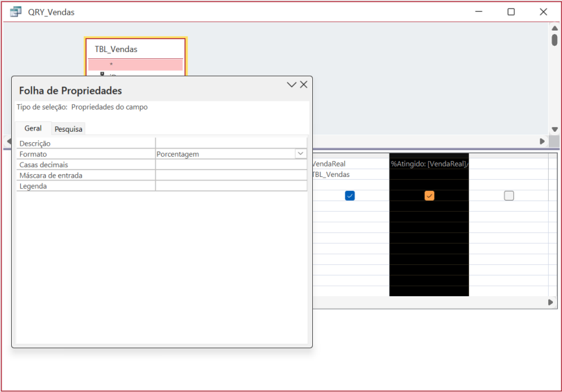This screenshot has height=392, width=562.
Task: Close the Folha de Propriedades panel
Action: 304,84
